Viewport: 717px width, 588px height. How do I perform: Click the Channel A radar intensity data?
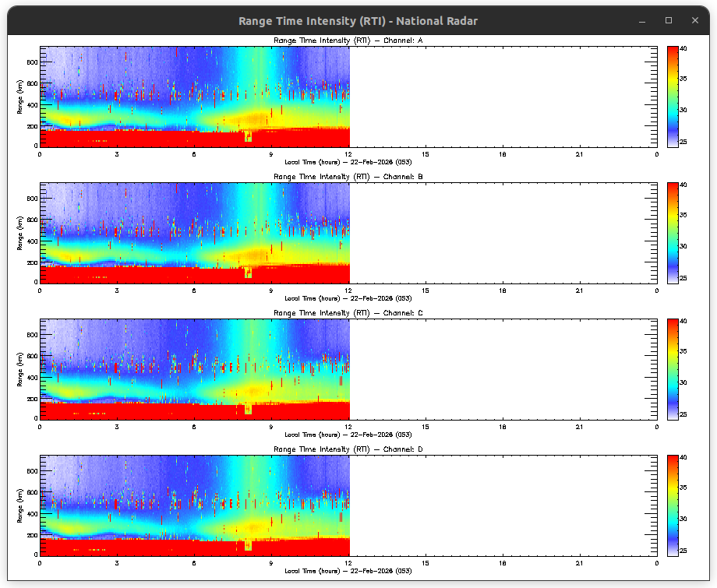tap(195, 97)
